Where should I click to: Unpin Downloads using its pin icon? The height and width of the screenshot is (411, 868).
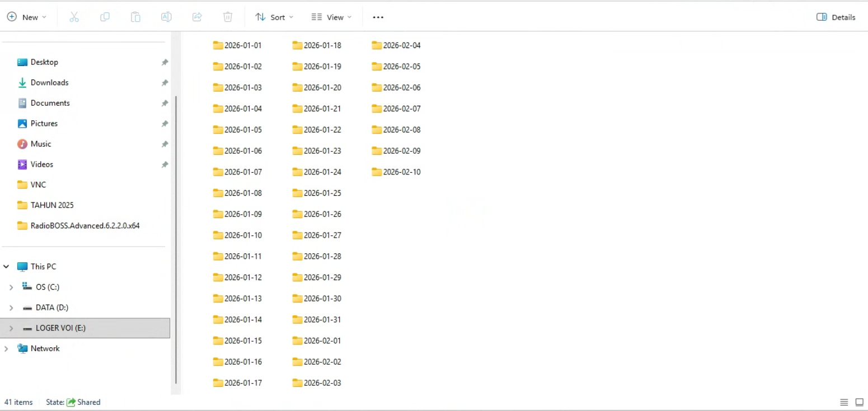(x=165, y=83)
